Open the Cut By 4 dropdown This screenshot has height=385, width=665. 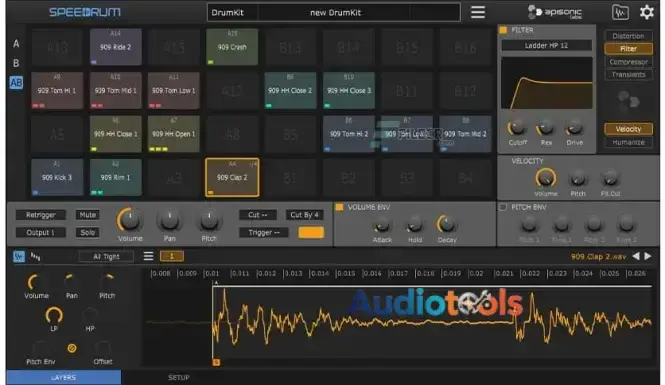[x=304, y=215]
